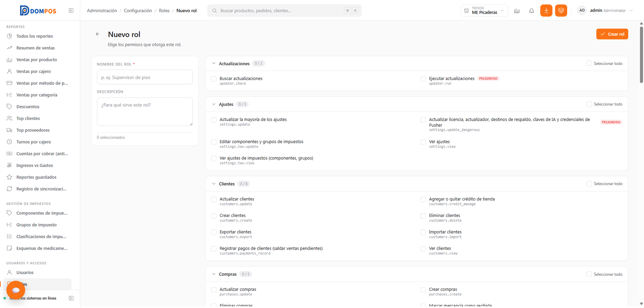Open the orange point-of-sale screen icon
This screenshot has height=308, width=644.
tap(561, 10)
